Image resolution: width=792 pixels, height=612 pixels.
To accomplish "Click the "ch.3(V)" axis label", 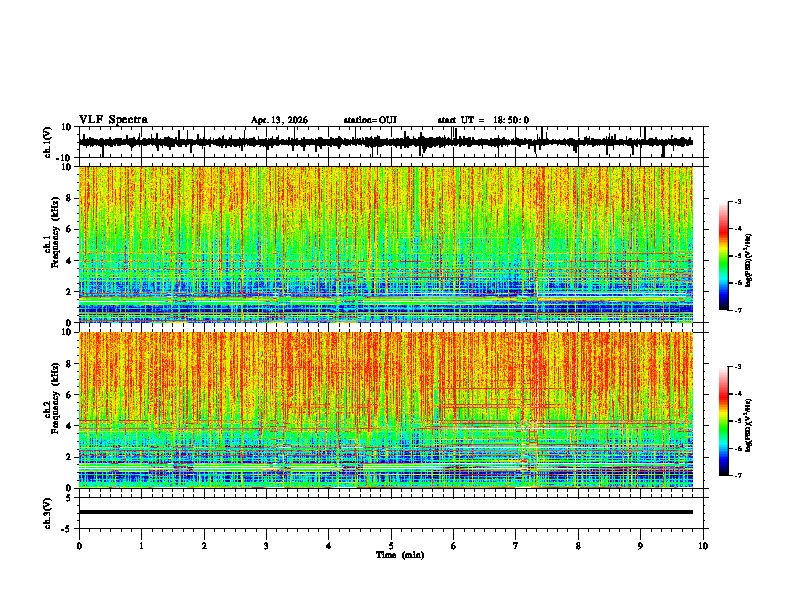I will (x=48, y=513).
